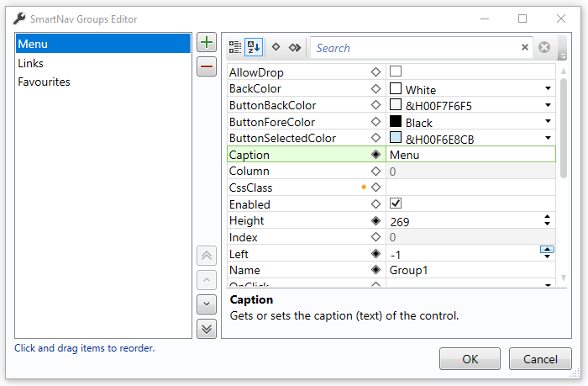Click the diamond marker for CssClass
588x386 pixels.
click(x=375, y=187)
